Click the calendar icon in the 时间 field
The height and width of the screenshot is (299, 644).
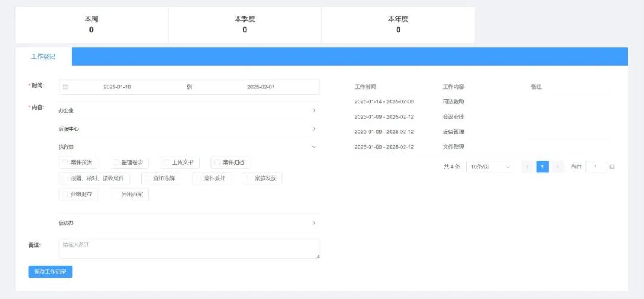click(x=66, y=87)
